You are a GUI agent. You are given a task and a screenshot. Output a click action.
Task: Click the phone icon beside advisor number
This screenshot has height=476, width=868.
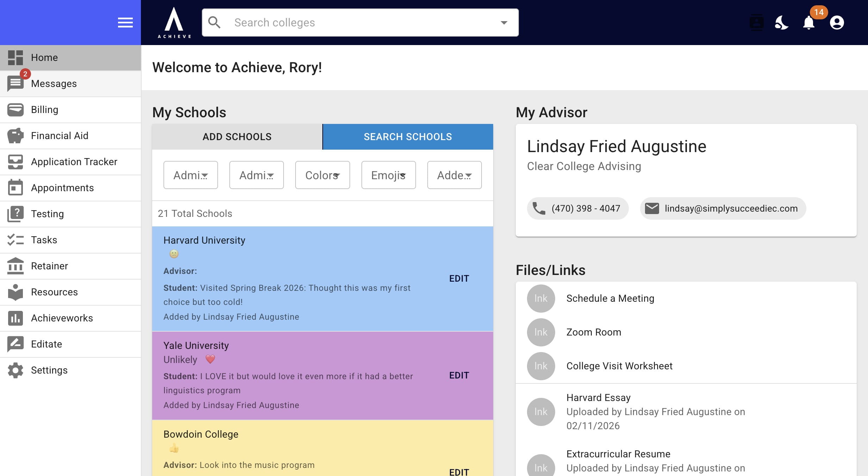(x=539, y=208)
